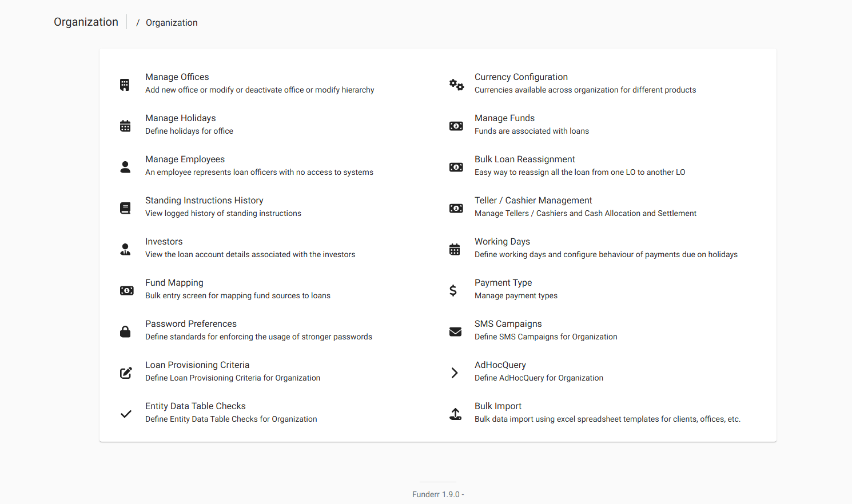This screenshot has width=852, height=504.
Task: Open the Investors loan account view
Action: [164, 241]
